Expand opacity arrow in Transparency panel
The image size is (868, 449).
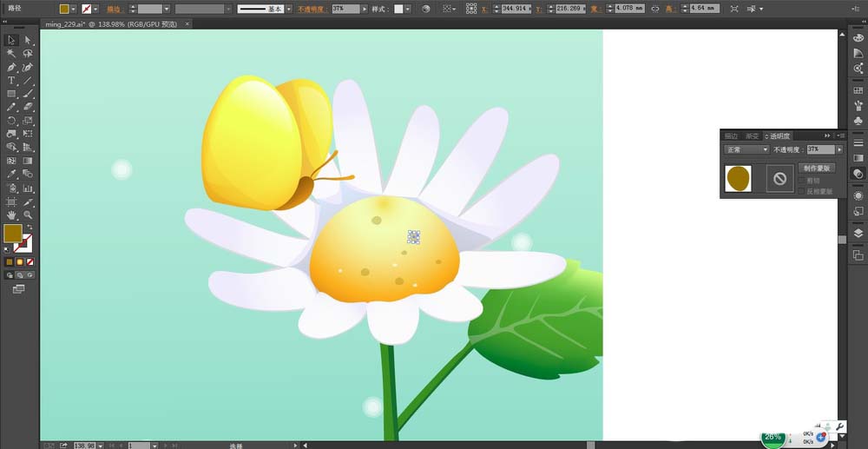[x=839, y=149]
